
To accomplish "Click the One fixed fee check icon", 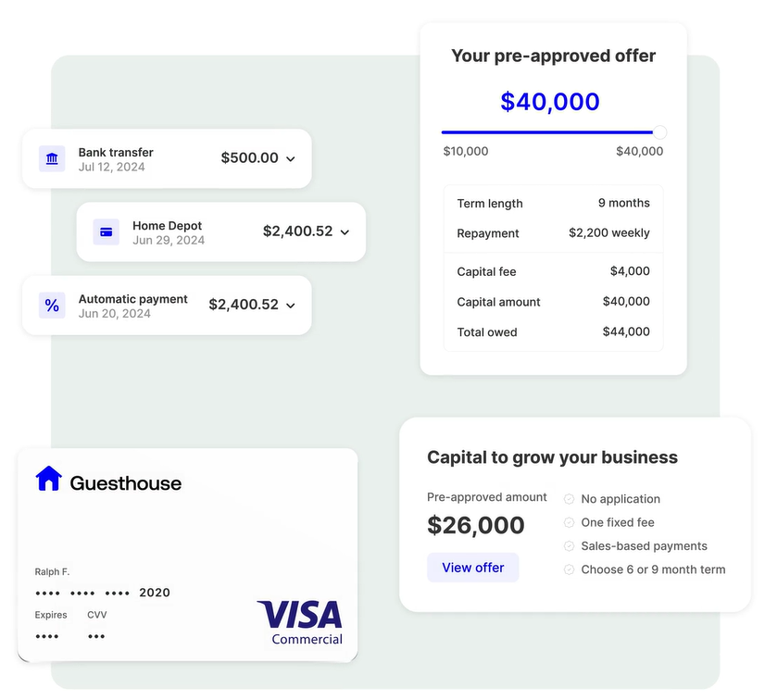I will click(569, 522).
